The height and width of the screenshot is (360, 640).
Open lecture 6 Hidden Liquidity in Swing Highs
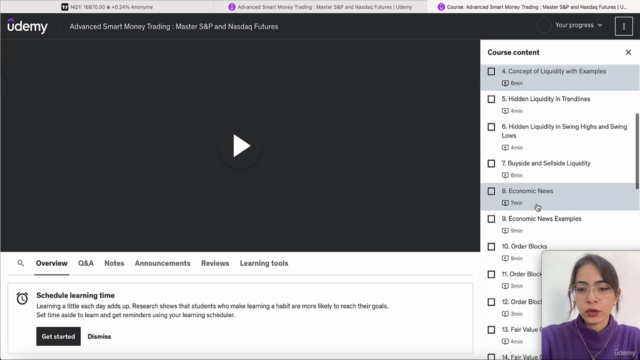pyautogui.click(x=560, y=137)
